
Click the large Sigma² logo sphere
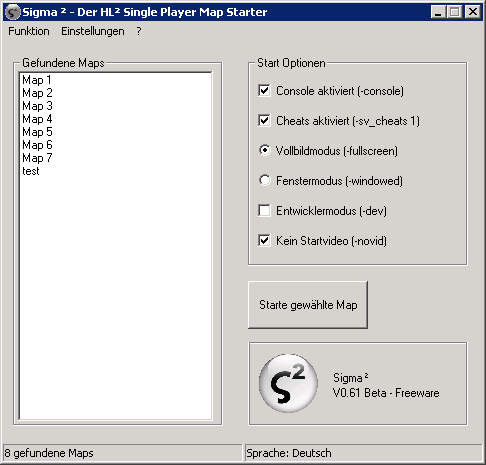click(288, 383)
